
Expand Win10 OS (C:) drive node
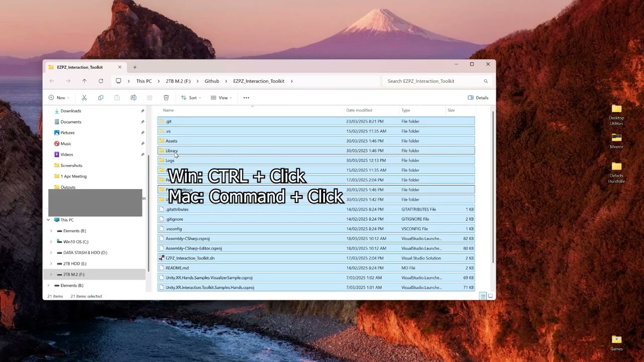point(51,242)
